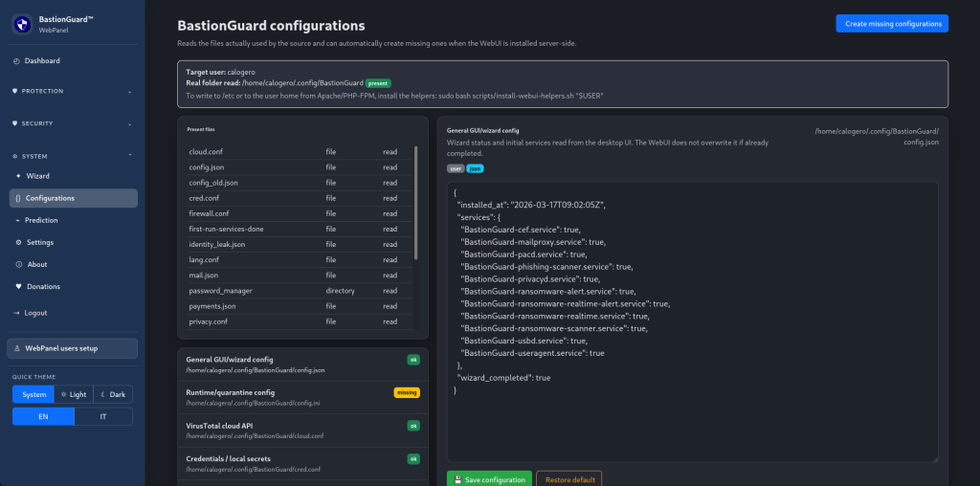Select the VirusTotal cloud API card
Viewport: 980px width, 486px height.
pyautogui.click(x=303, y=431)
